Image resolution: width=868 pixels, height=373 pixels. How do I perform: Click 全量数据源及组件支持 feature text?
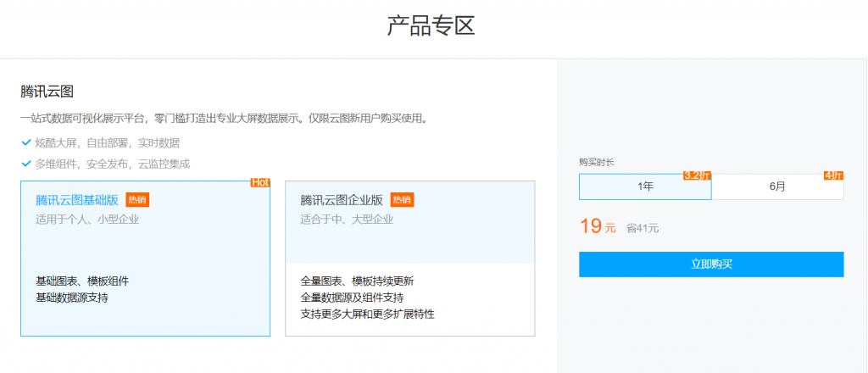pos(352,298)
